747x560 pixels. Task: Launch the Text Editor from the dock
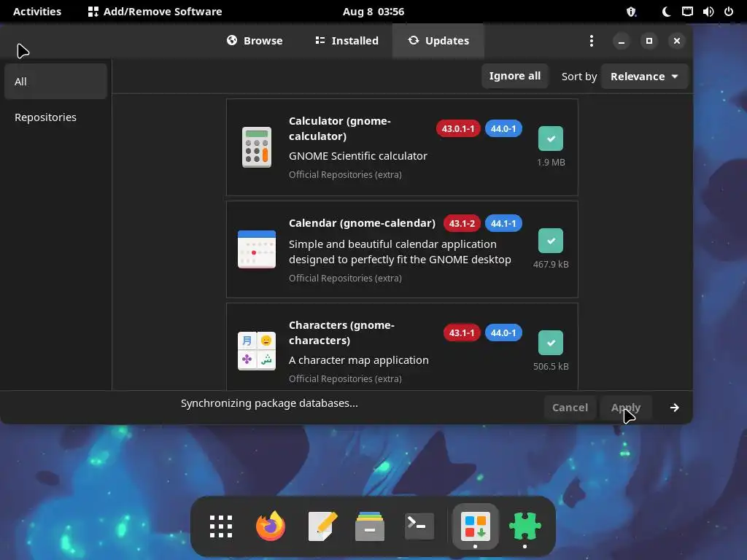tap(322, 526)
